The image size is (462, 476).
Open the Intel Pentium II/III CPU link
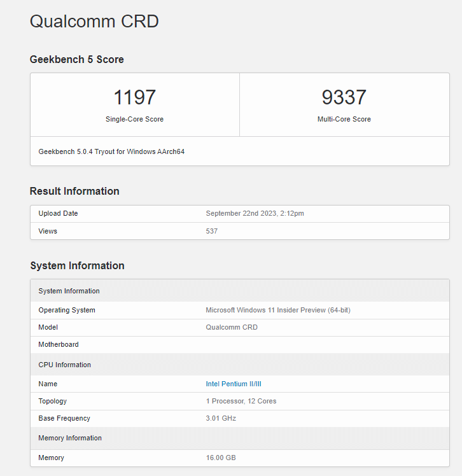234,384
